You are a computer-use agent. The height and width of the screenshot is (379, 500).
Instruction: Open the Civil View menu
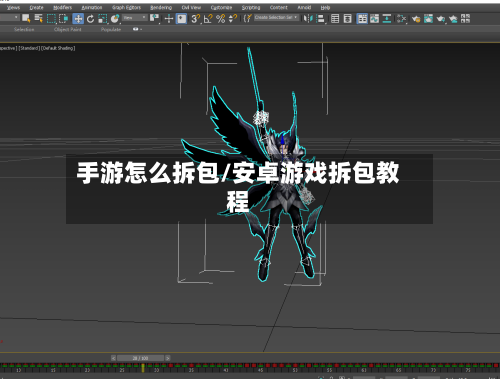coord(191,7)
